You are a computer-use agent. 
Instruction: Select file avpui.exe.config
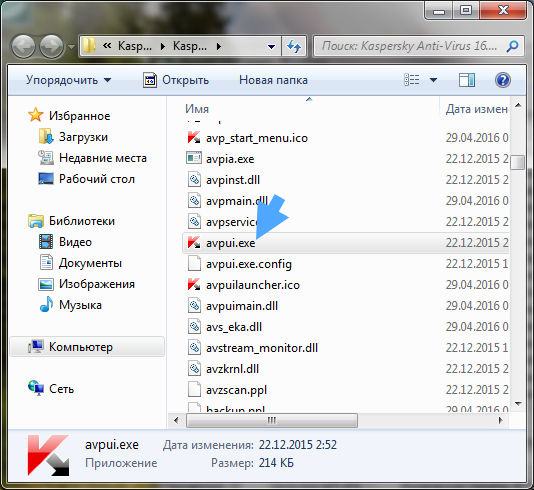(249, 264)
